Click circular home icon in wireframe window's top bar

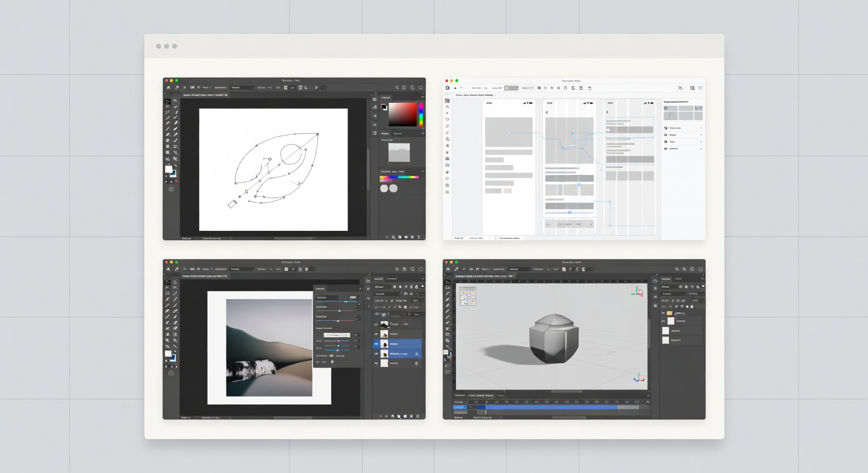click(x=448, y=88)
